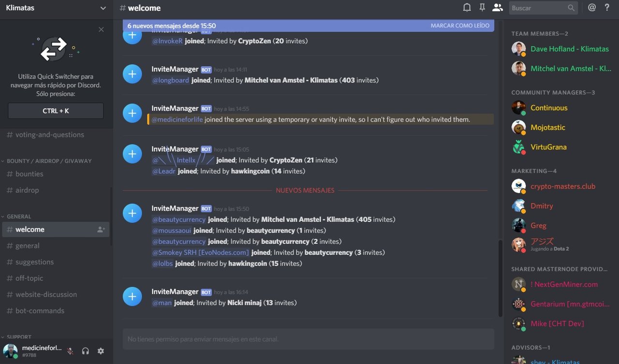Click @InvokeR mention
The image size is (619, 364).
pyautogui.click(x=168, y=41)
